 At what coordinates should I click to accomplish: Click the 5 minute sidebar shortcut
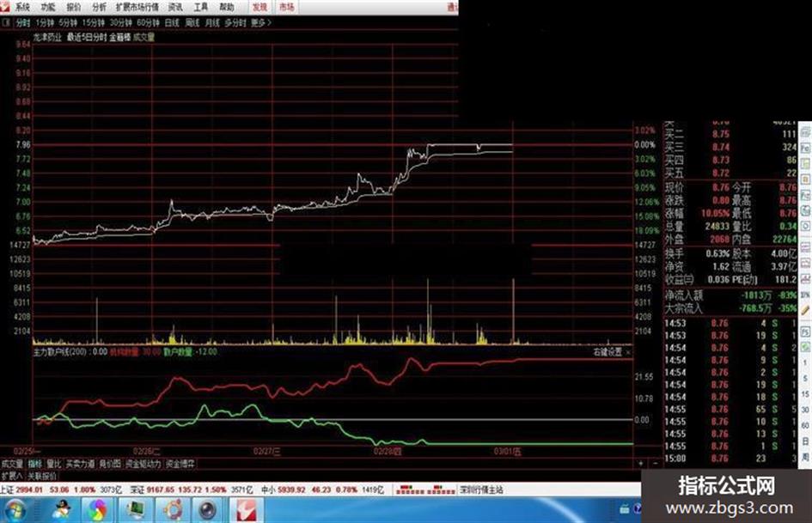(805, 379)
